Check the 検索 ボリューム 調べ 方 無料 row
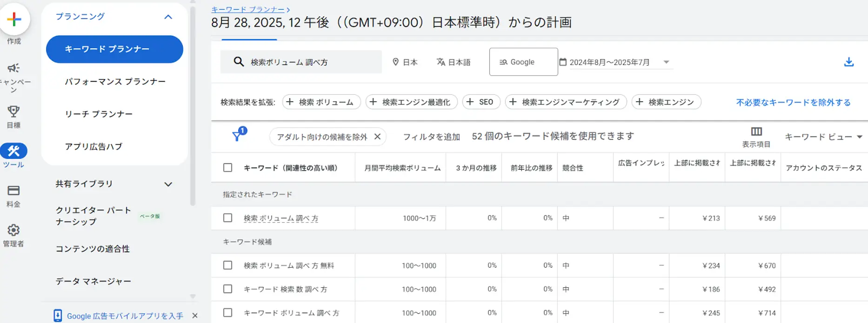868x323 pixels. click(x=227, y=265)
